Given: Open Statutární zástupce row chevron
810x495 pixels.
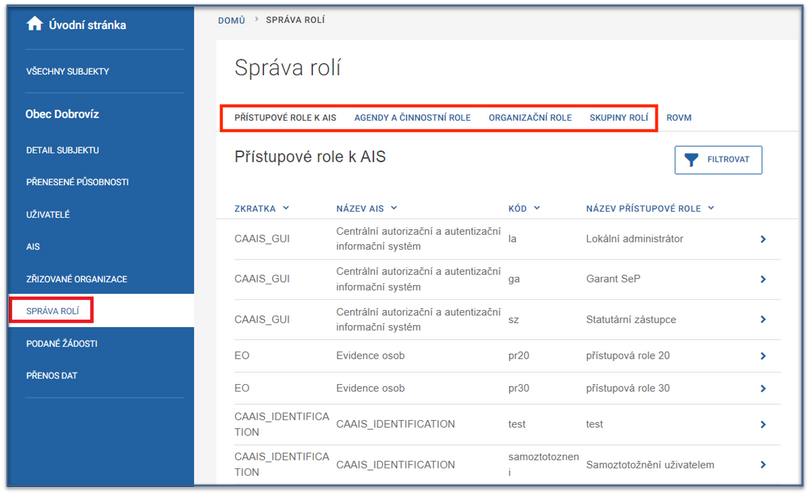Looking at the screenshot, I should pos(762,319).
